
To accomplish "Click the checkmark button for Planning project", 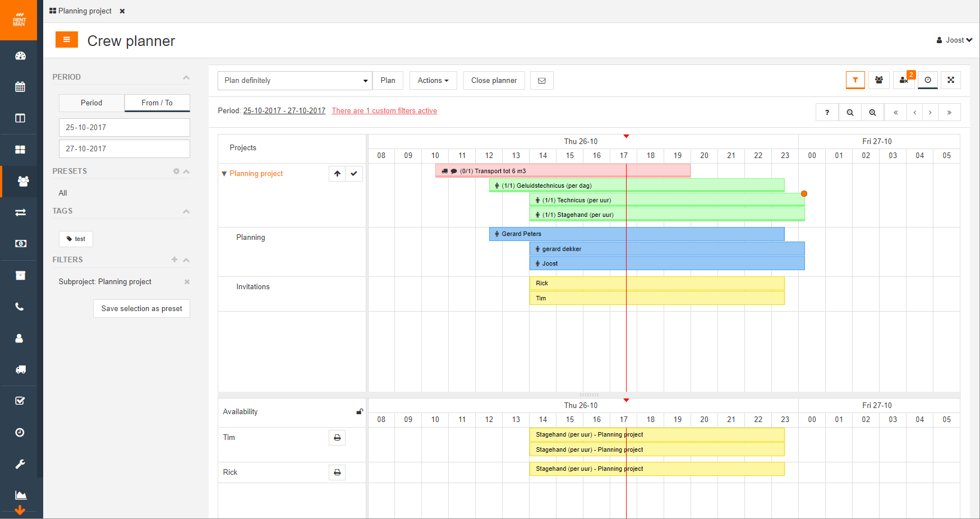I will tap(354, 174).
